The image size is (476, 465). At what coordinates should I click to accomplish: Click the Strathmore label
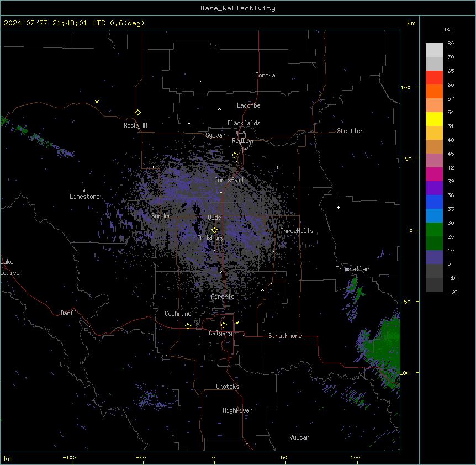(285, 336)
